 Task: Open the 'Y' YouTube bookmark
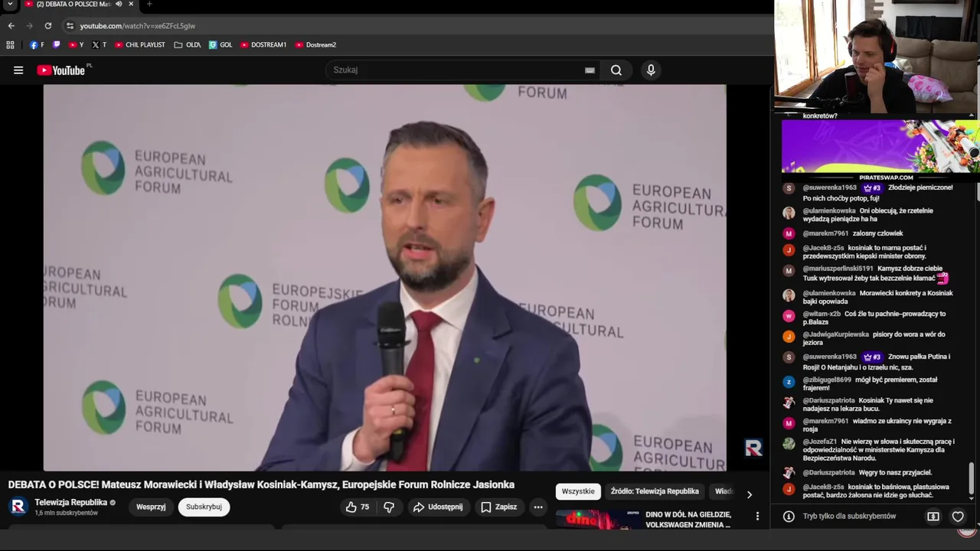[76, 45]
